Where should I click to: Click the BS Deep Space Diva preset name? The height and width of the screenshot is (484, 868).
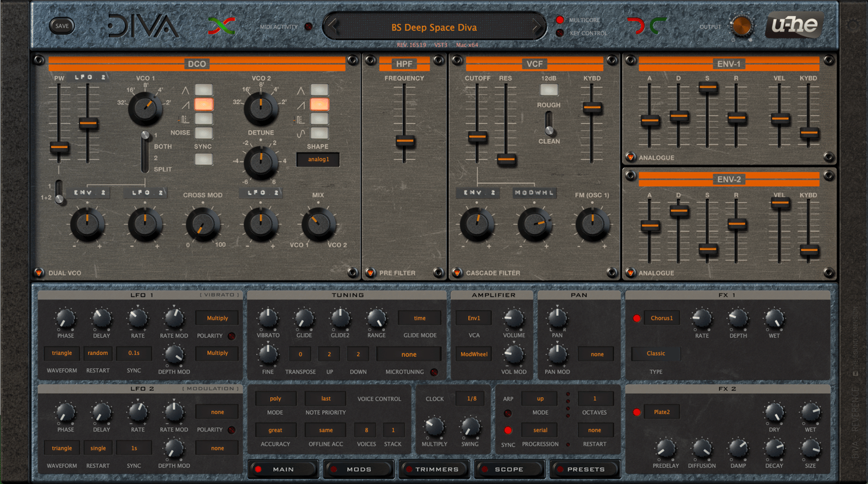[x=434, y=27]
